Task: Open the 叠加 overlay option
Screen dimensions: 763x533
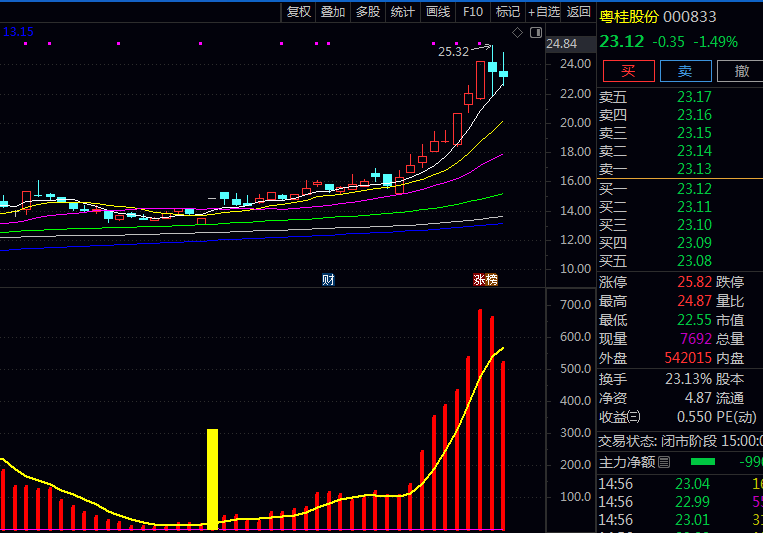Action: click(333, 12)
